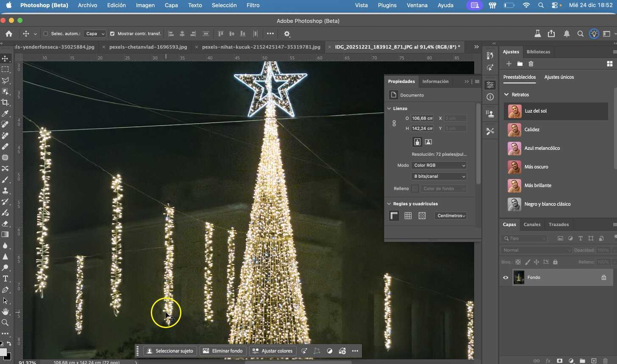Select the horizontal Type tool

coord(6,279)
